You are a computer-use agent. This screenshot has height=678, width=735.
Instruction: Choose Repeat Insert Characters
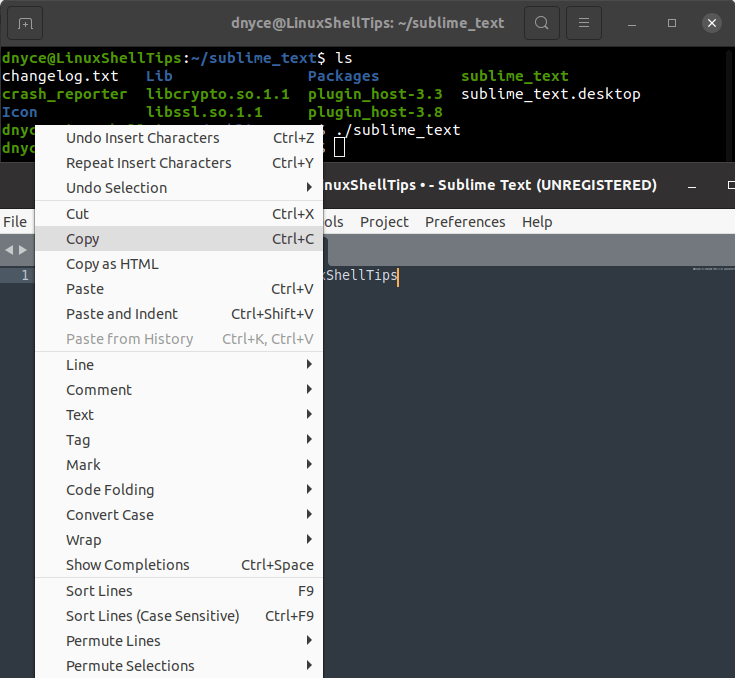(179, 163)
